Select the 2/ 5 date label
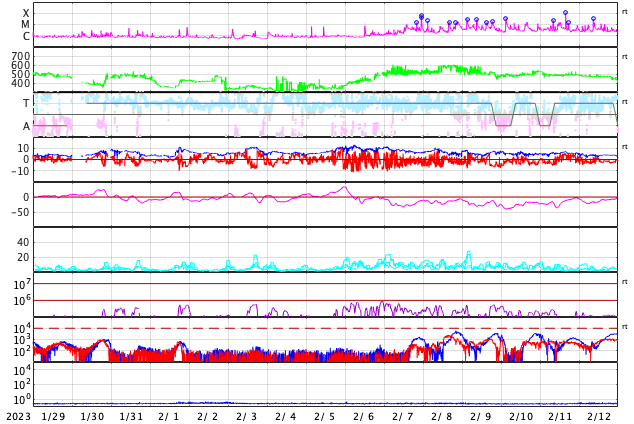634x424 pixels. coord(325,417)
